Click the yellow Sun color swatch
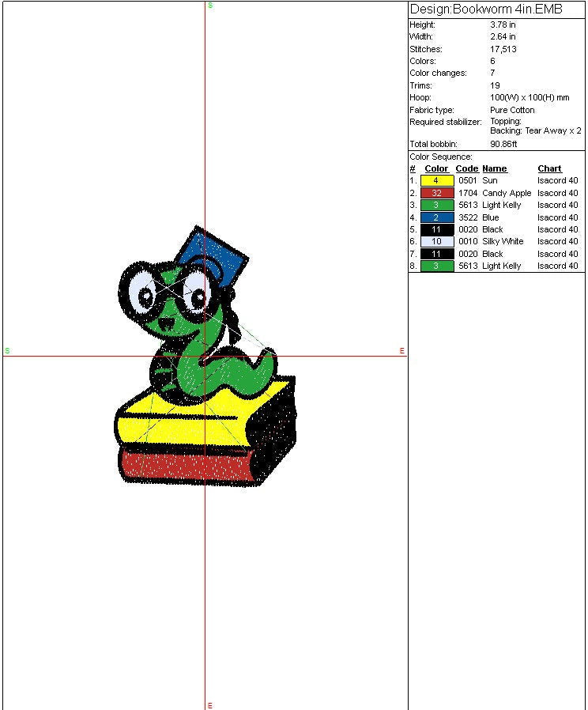The width and height of the screenshot is (588, 710). pyautogui.click(x=436, y=180)
